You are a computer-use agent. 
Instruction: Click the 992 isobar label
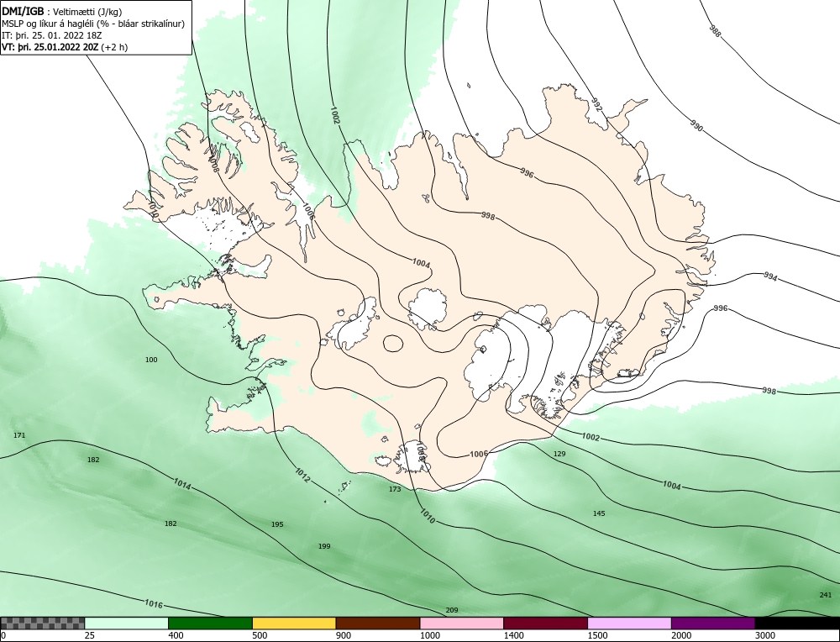(x=596, y=105)
